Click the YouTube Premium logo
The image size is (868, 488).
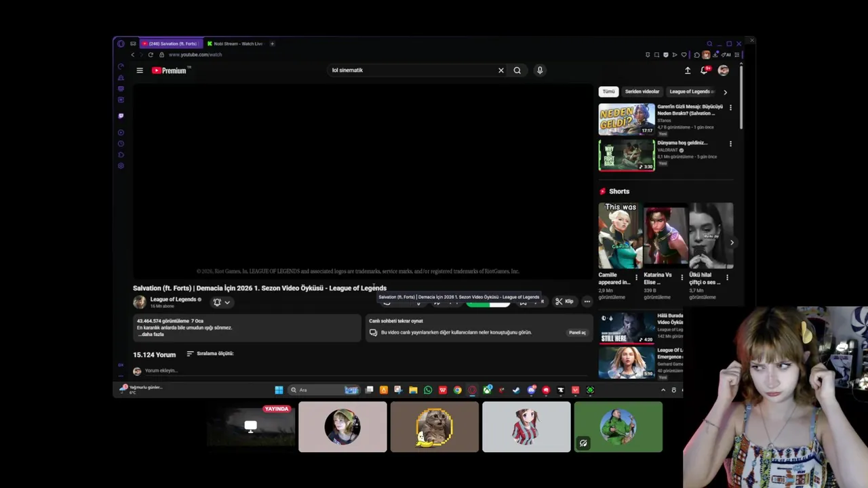pos(171,70)
